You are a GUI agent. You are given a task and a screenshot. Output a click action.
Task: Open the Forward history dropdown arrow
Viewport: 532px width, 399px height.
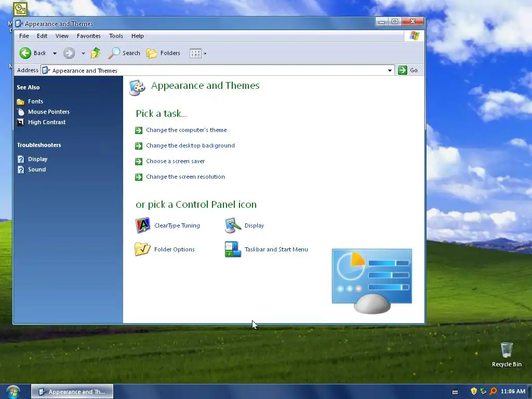click(x=83, y=54)
